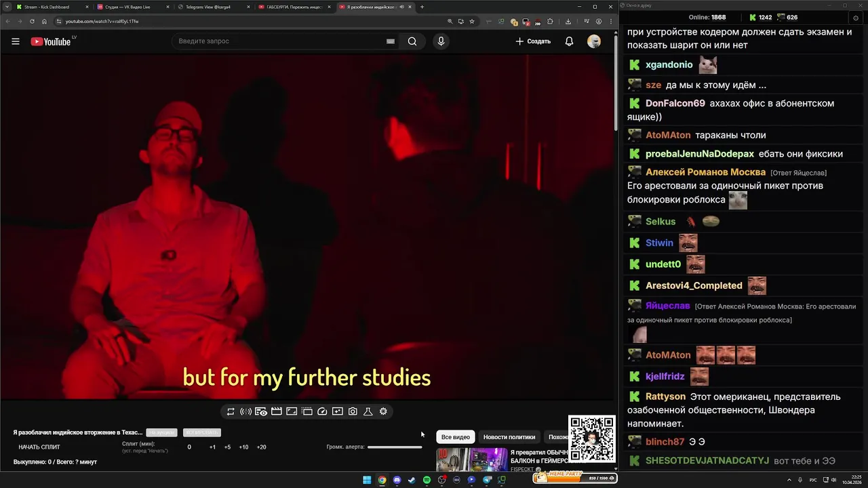This screenshot has height=488, width=868.
Task: Open the Chrome profile icon
Action: [x=599, y=21]
